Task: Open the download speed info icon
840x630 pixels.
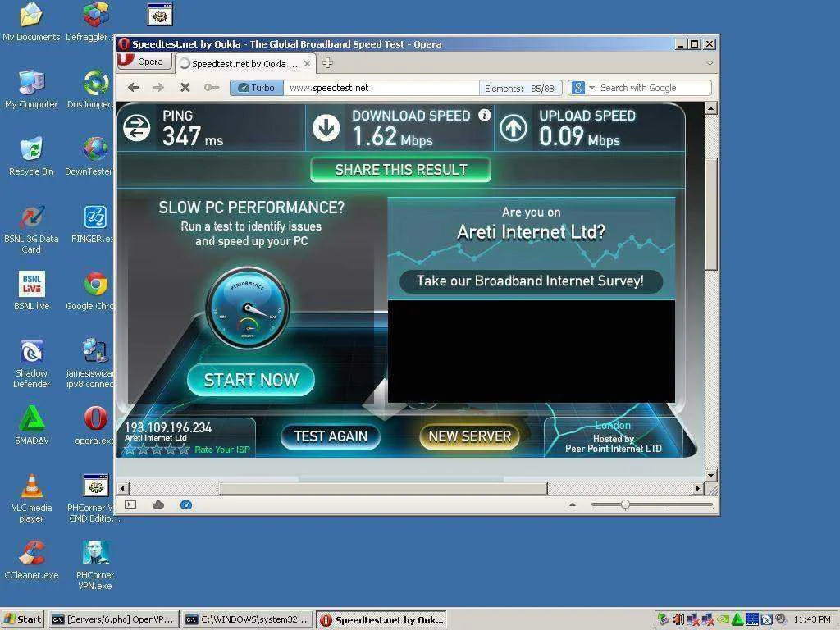Action: [x=484, y=115]
